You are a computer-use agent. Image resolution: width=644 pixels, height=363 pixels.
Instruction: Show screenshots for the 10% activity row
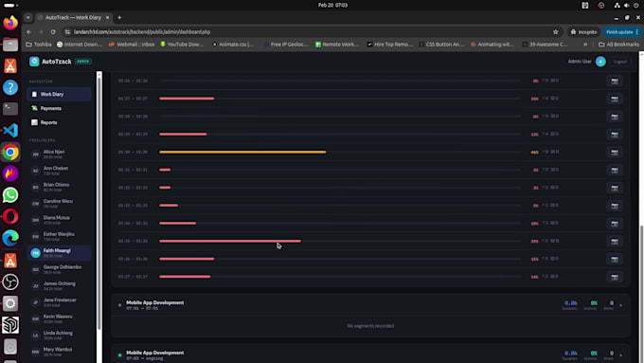click(x=615, y=224)
